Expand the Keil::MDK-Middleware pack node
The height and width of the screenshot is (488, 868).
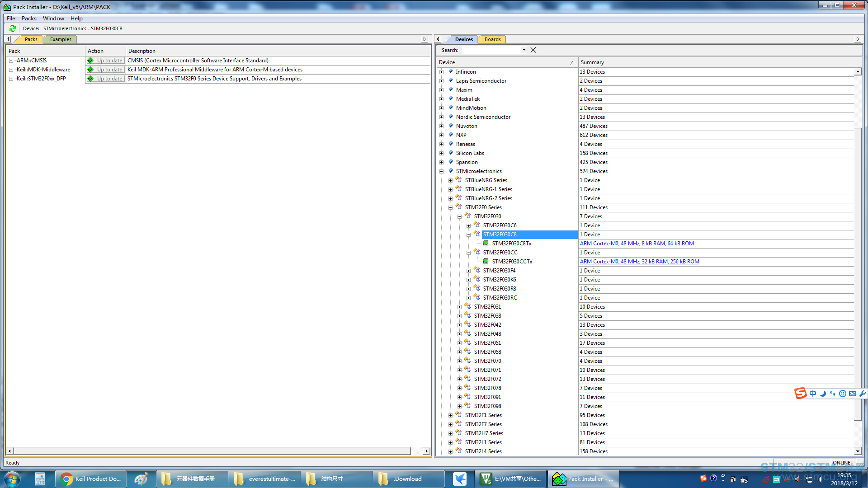point(11,70)
